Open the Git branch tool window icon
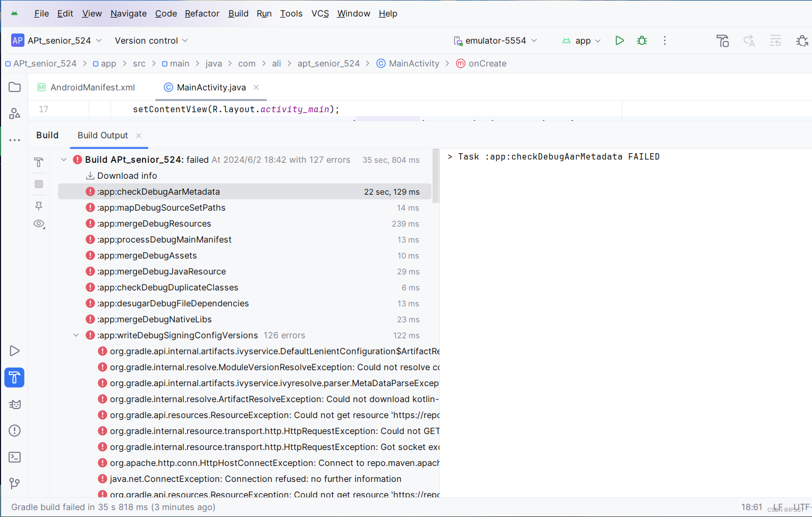The image size is (812, 517). point(14,483)
